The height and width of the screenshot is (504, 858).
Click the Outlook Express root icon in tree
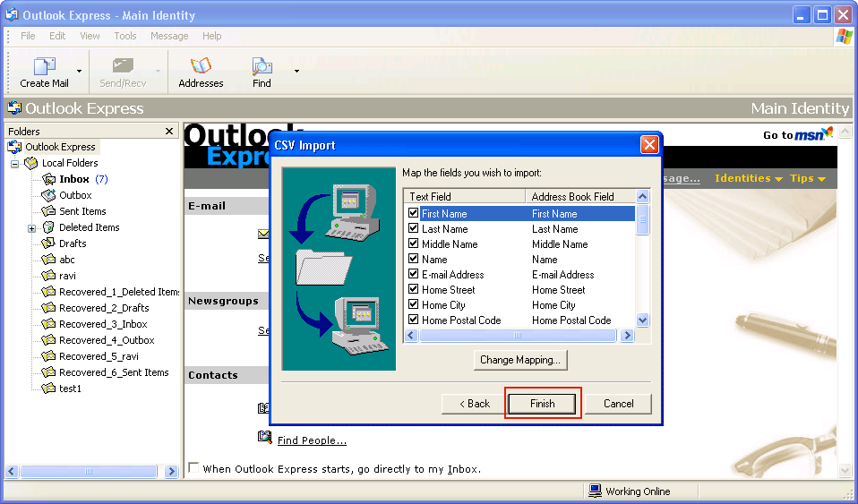pos(14,147)
